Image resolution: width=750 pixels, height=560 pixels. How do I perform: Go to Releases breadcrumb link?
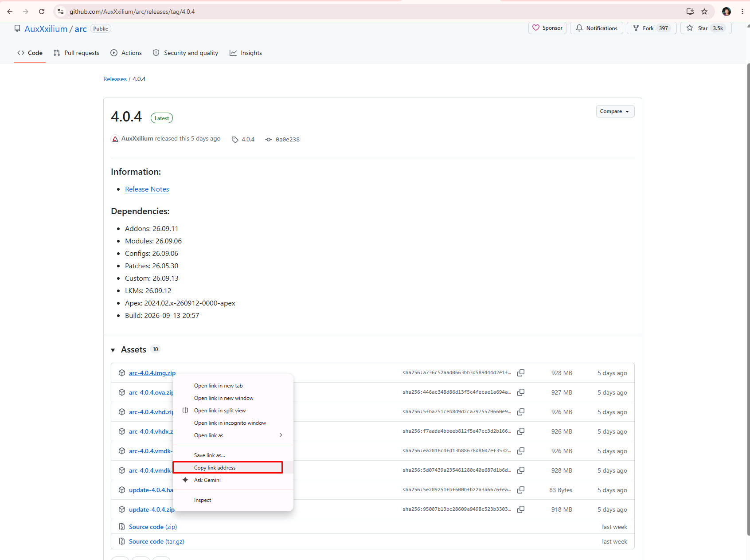[115, 79]
